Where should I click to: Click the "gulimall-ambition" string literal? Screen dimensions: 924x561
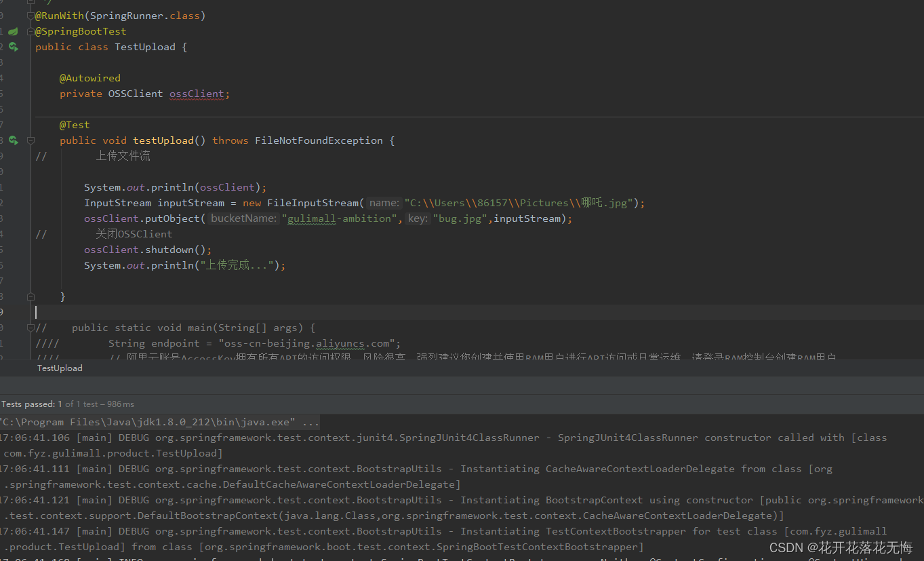pos(340,218)
